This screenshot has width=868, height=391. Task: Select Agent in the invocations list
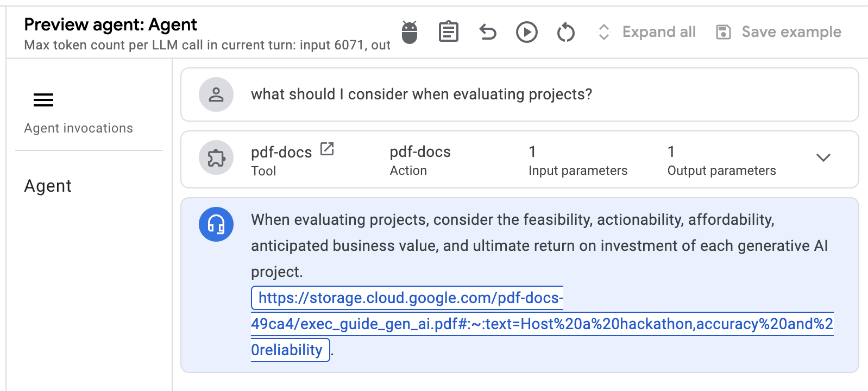pos(48,186)
